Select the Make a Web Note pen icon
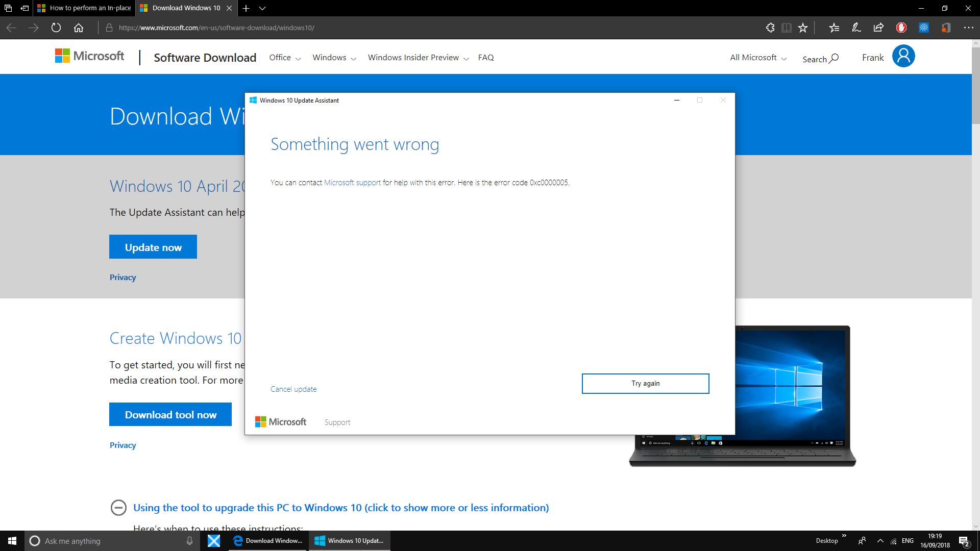 856,28
